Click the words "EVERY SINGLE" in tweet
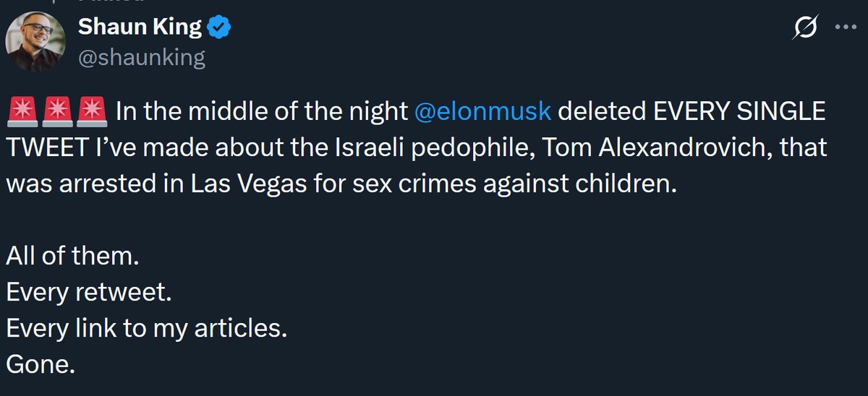The height and width of the screenshot is (396, 868). [x=739, y=112]
